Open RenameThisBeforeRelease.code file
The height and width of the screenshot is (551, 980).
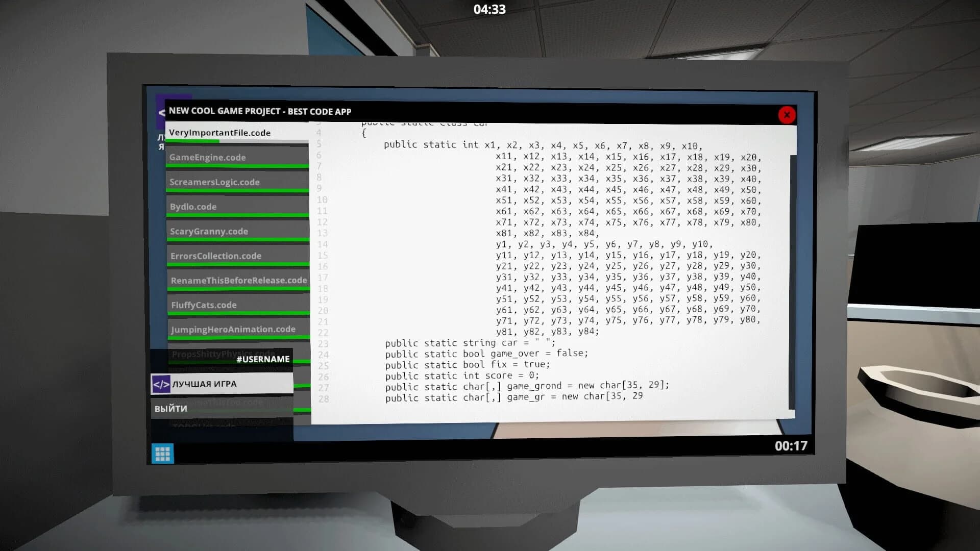pos(237,280)
